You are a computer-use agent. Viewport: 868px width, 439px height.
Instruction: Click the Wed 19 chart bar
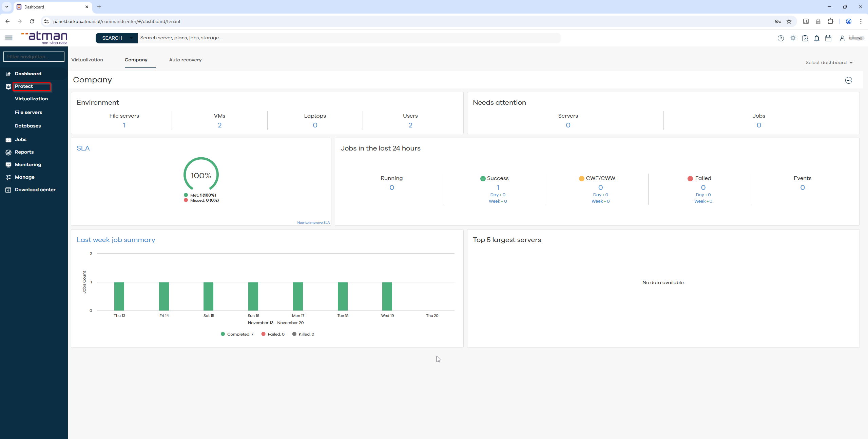click(387, 296)
